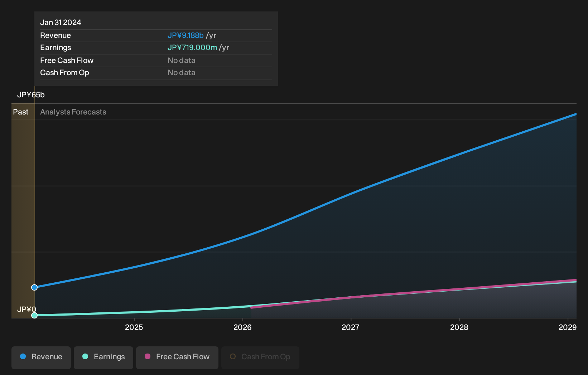Toggle the Earnings series legend
588x375 pixels.
[103, 357]
